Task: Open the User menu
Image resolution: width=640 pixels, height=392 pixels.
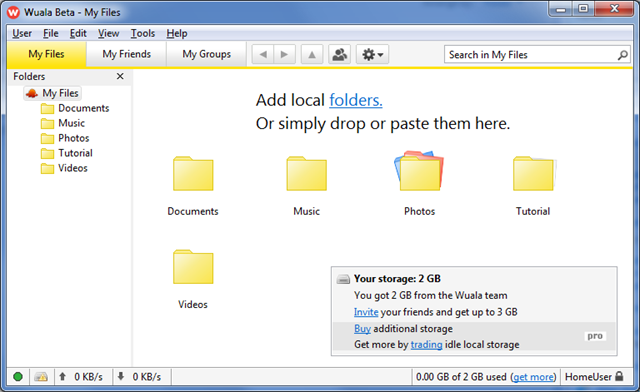Action: [22, 33]
